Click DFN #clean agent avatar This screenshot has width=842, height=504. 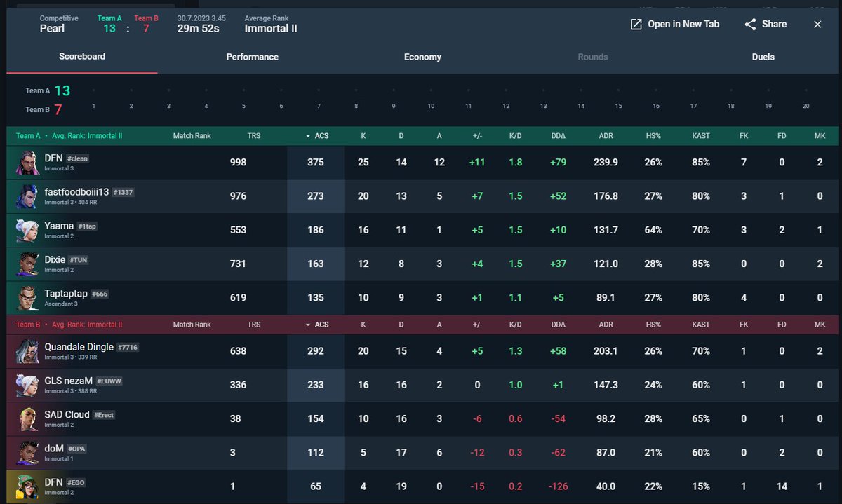coord(28,163)
